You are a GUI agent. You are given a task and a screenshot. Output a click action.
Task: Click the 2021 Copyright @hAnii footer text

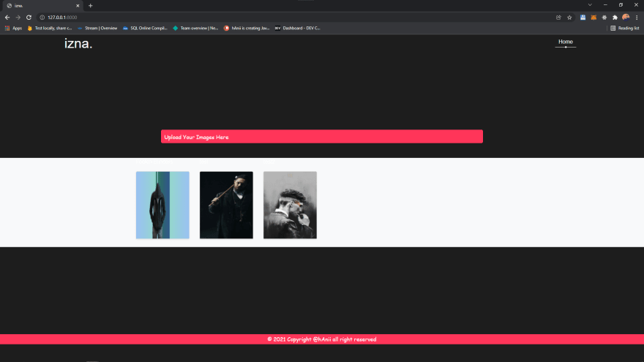point(321,339)
